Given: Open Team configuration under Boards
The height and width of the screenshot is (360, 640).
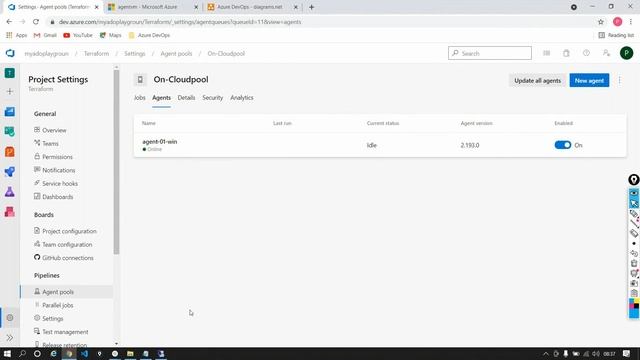Looking at the screenshot, I should pos(67,244).
